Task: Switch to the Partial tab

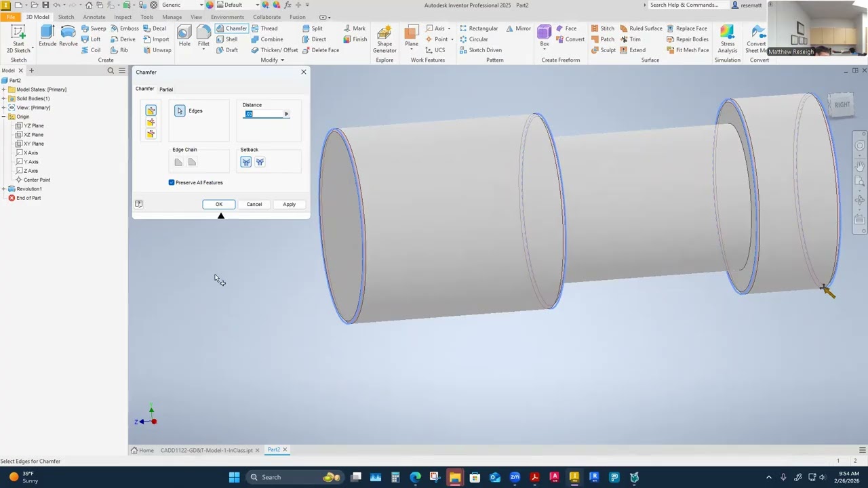Action: pos(166,89)
